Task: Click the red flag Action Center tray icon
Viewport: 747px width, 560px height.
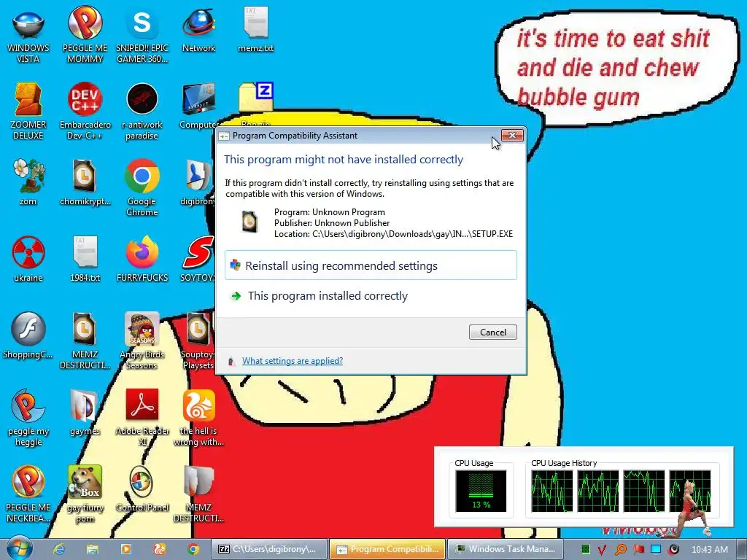Action: tap(638, 550)
